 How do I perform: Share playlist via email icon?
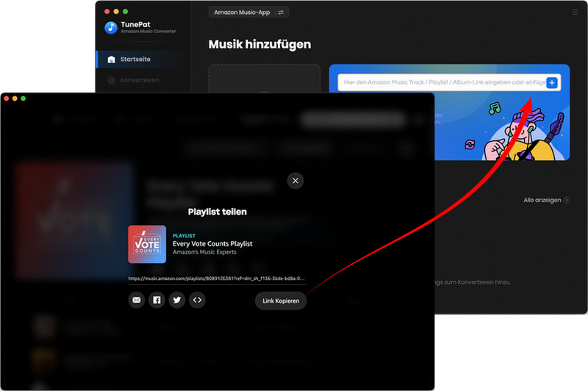click(x=137, y=300)
